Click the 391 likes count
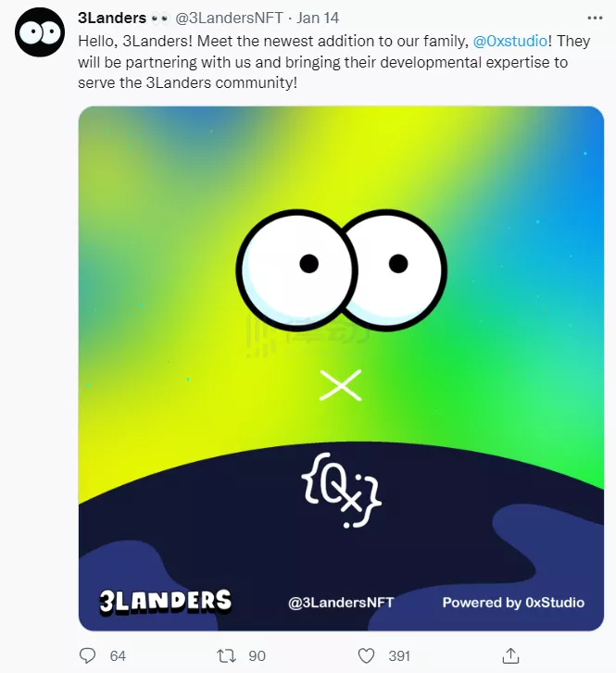This screenshot has height=673, width=616. (399, 655)
